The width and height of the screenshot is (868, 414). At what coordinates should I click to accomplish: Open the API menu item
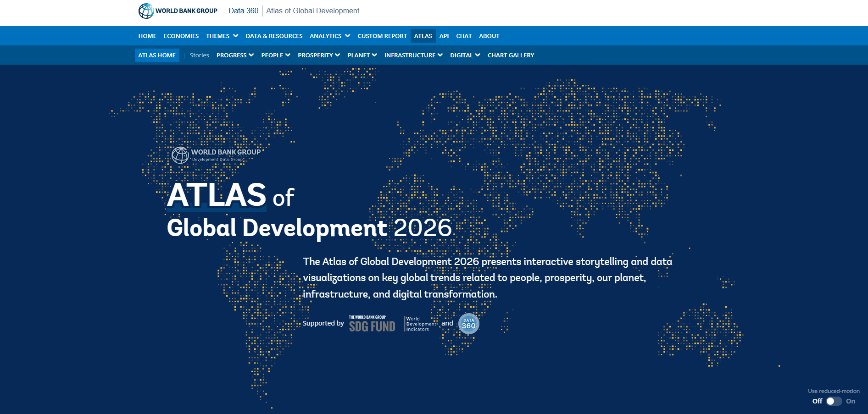click(444, 36)
